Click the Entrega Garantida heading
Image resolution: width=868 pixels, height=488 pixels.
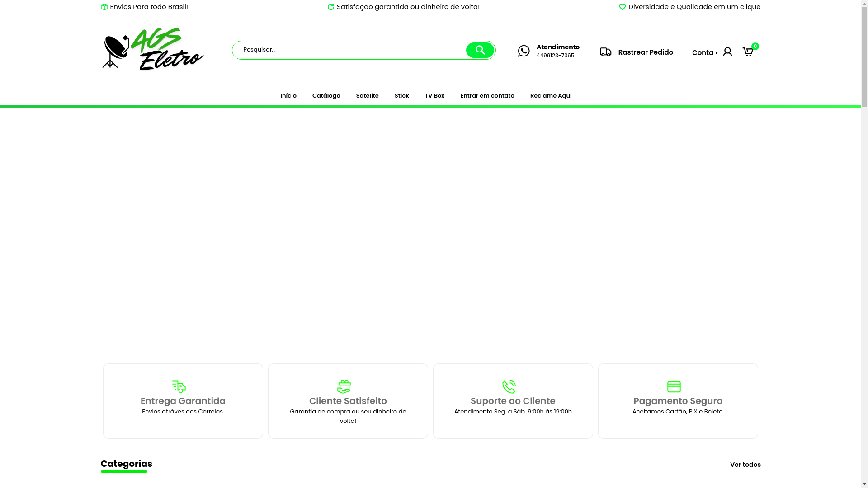pyautogui.click(x=183, y=401)
